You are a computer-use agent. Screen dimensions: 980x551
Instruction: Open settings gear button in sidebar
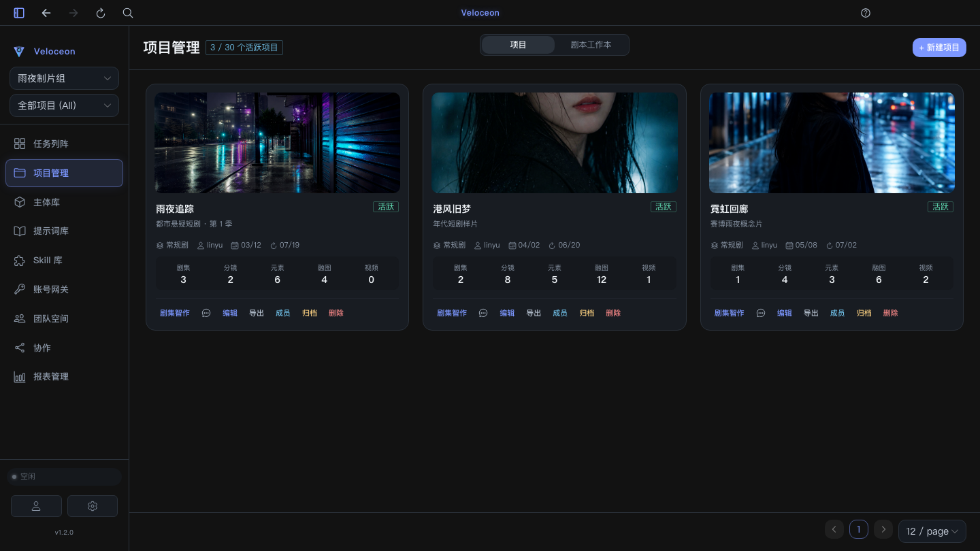point(93,506)
